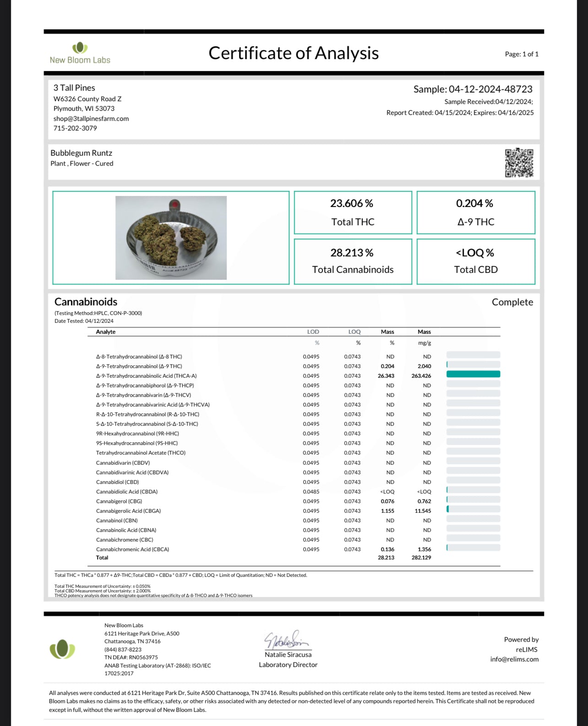The width and height of the screenshot is (588, 726).
Task: Select the Total THC 23.606 % box
Action: (353, 212)
